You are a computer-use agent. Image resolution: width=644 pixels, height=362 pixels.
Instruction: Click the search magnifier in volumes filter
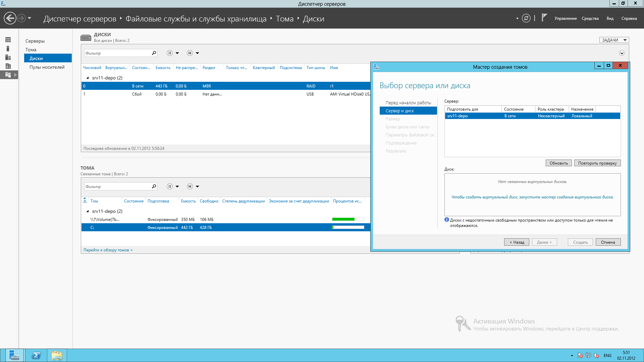click(x=154, y=186)
